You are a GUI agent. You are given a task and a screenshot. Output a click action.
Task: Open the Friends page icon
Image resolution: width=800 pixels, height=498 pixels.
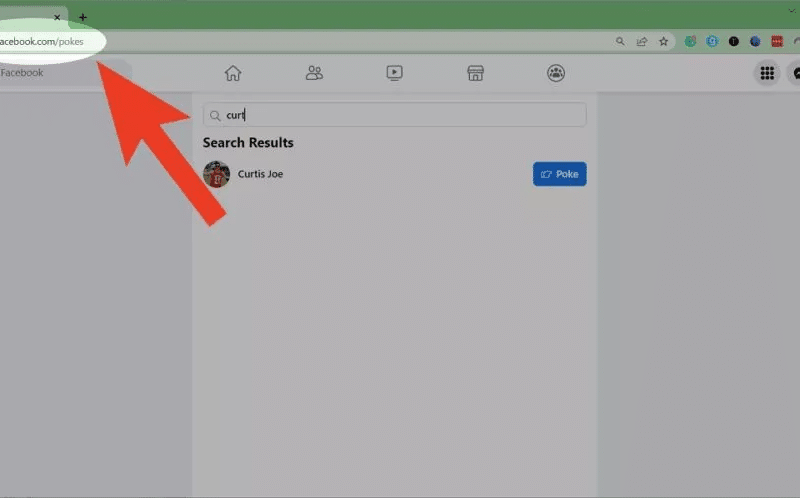pos(314,73)
